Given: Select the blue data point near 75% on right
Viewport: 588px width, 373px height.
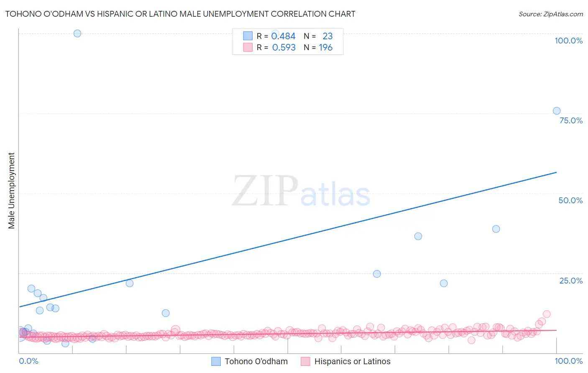Looking at the screenshot, I should point(557,111).
